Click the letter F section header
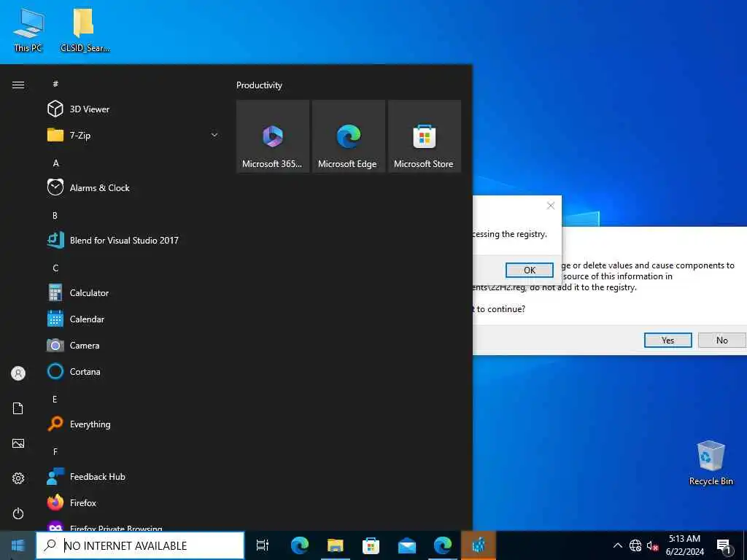747x560 pixels. pos(55,451)
